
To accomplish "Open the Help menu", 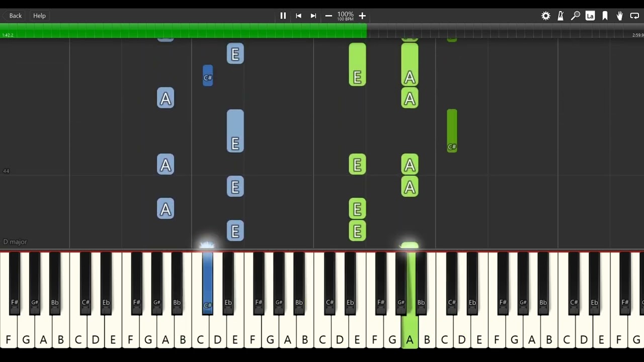I will pyautogui.click(x=39, y=16).
